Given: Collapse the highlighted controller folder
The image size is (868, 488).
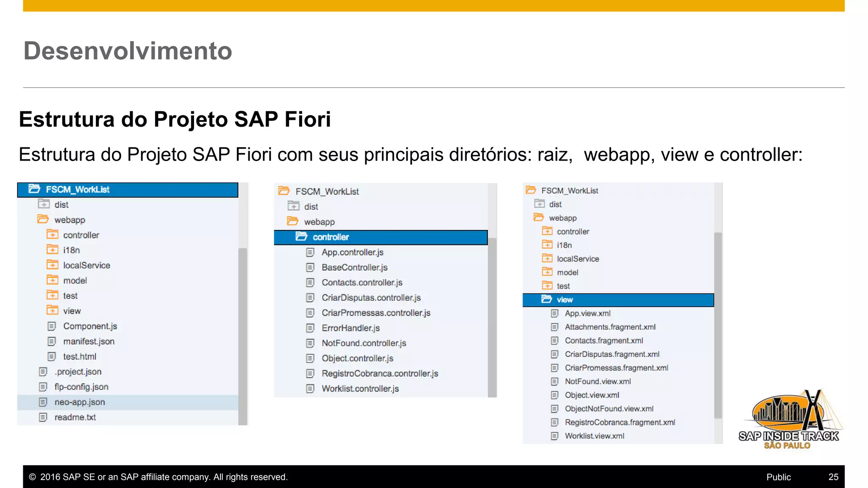Looking at the screenshot, I should 301,237.
